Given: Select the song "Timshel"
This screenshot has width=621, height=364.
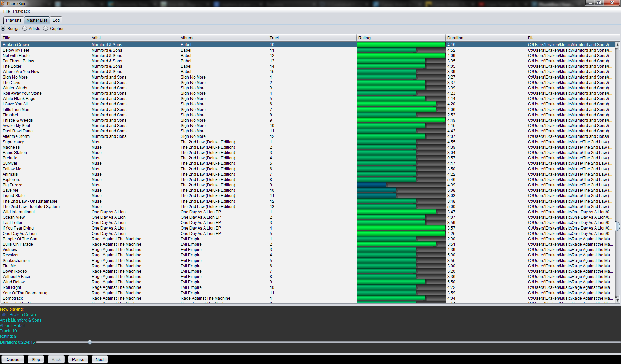Looking at the screenshot, I should point(10,115).
